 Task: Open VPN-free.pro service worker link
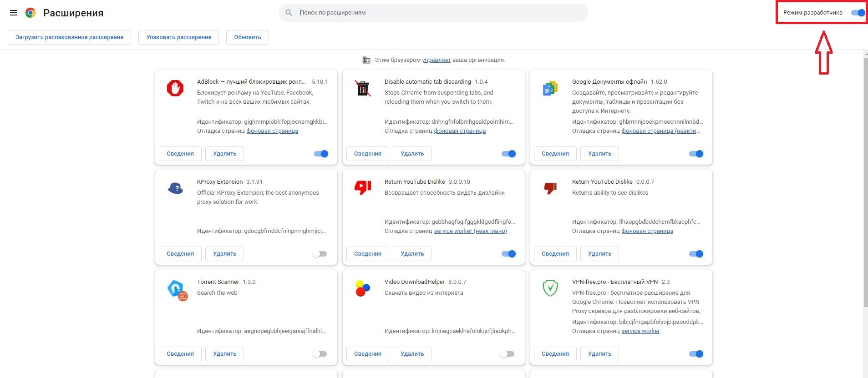(640, 331)
